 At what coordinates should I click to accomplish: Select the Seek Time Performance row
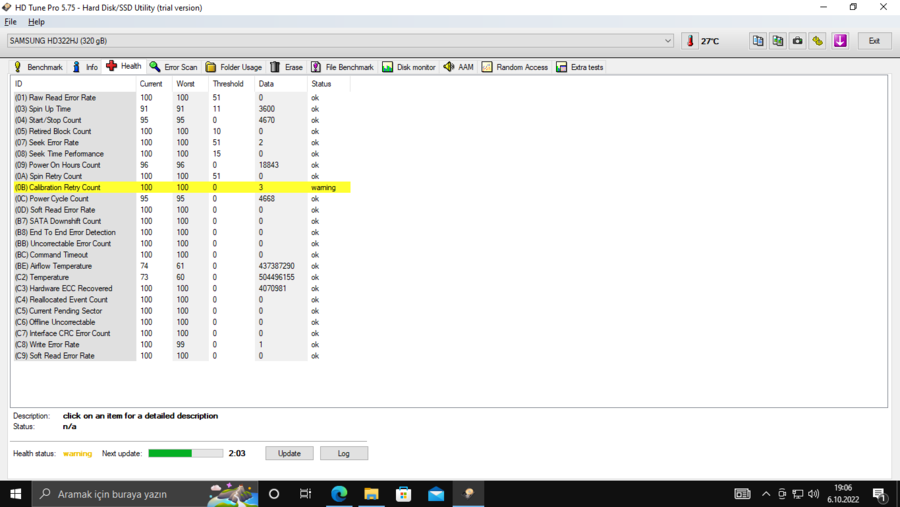coord(181,154)
